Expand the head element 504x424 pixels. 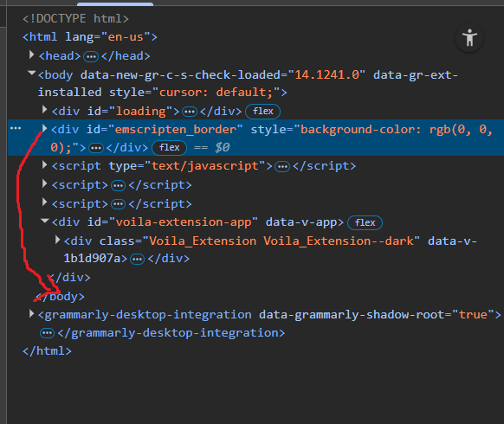(x=31, y=55)
